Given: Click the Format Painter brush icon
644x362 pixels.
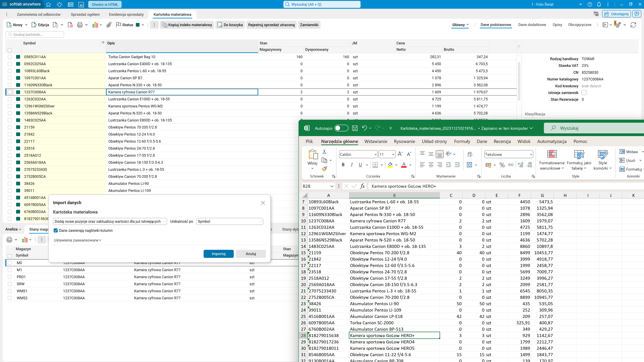Looking at the screenshot, I should (324, 169).
